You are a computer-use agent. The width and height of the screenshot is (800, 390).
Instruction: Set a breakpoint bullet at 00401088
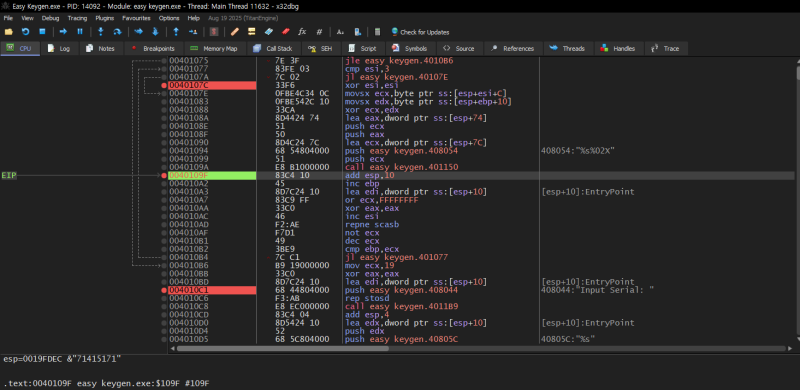pos(164,110)
